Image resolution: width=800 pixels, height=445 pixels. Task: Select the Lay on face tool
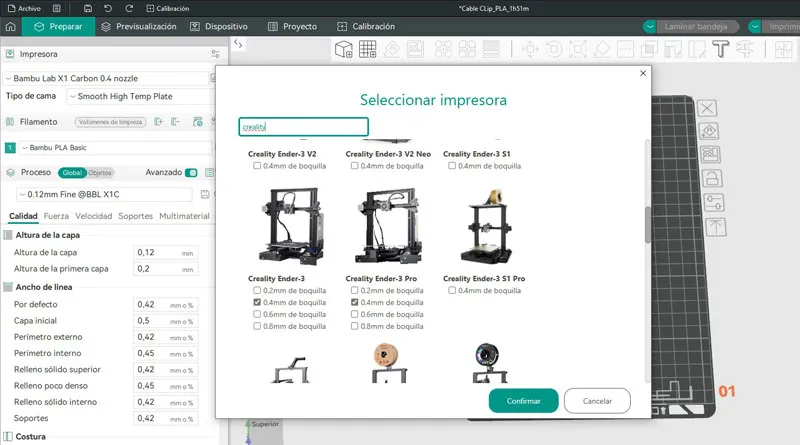(x=602, y=50)
